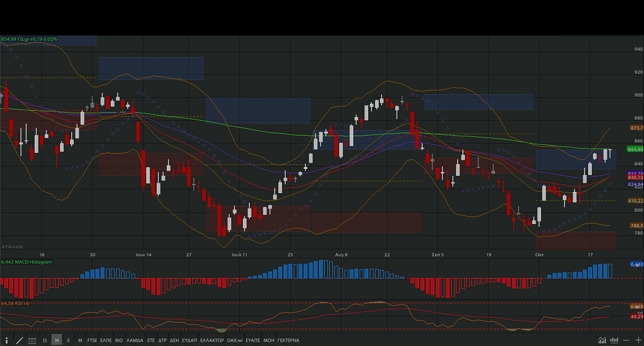Select the line drawing tool
The image size is (644, 346).
click(19, 340)
